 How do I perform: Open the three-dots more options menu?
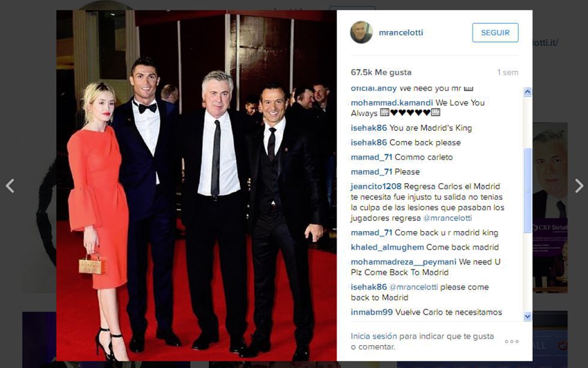click(511, 342)
